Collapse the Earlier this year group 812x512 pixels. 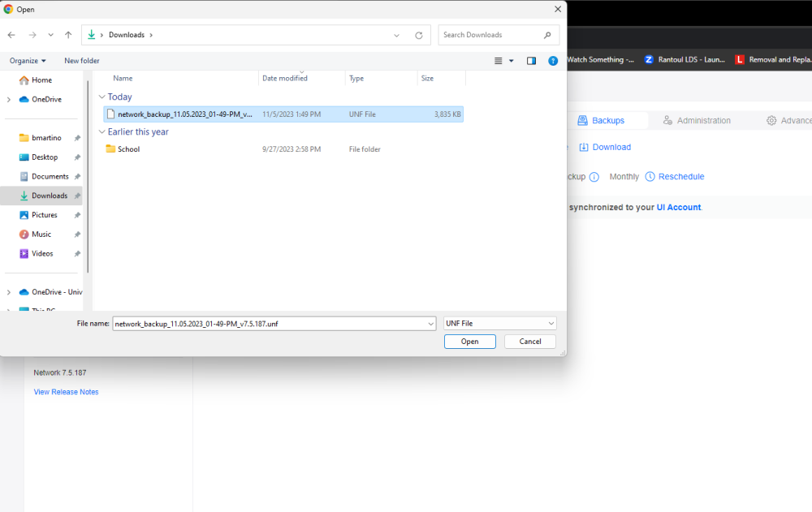(102, 132)
